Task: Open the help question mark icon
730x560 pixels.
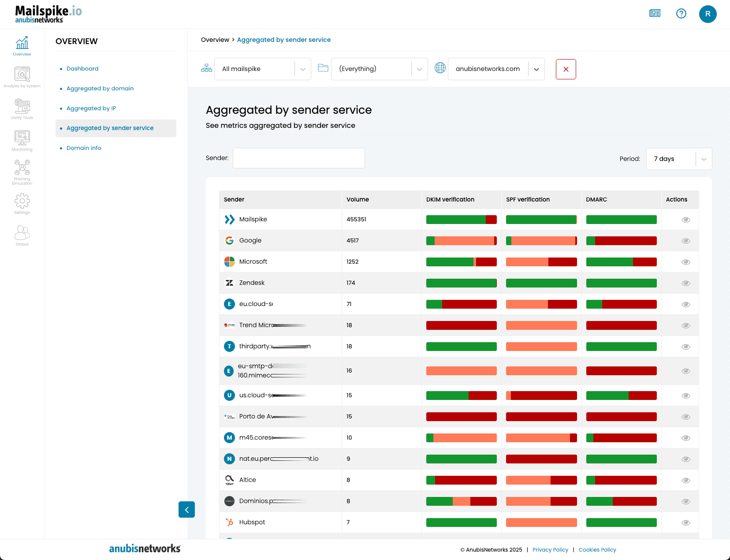Action: pyautogui.click(x=681, y=14)
